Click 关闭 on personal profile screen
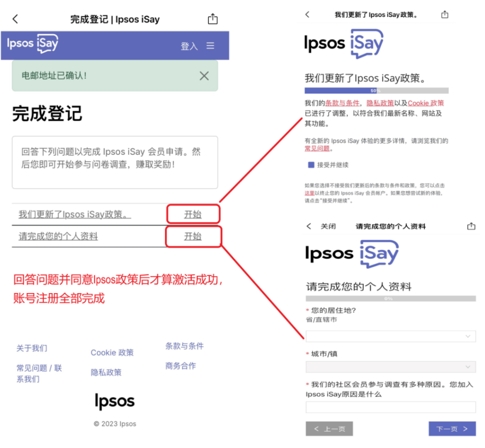Viewport: 485px width, 448px height. coord(328,226)
